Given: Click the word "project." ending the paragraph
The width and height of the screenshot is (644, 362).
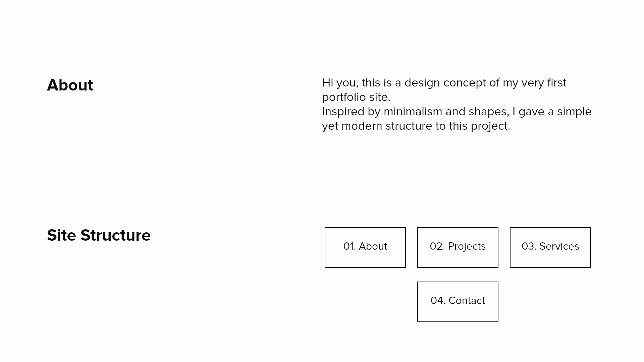Looking at the screenshot, I should click(x=490, y=126).
